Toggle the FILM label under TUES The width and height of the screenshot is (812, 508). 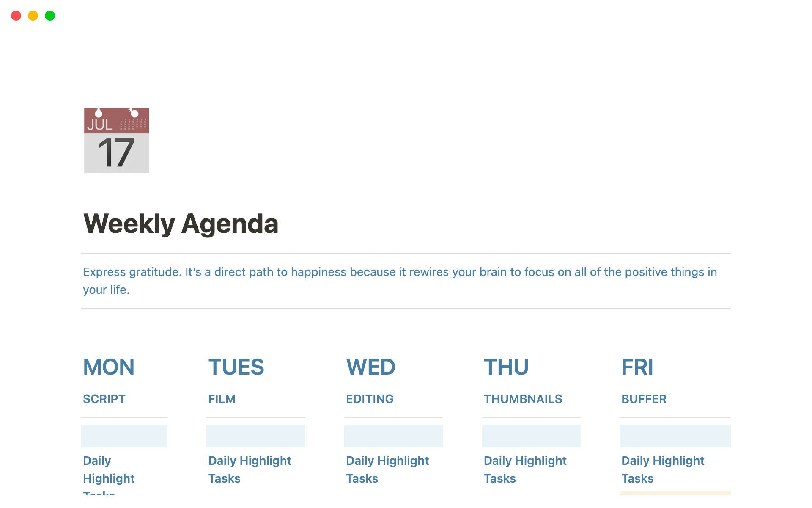coord(221,398)
